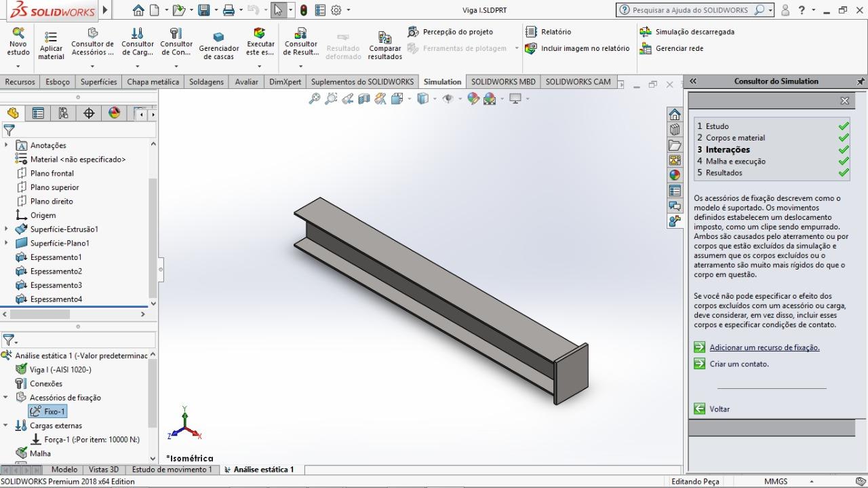
Task: Open the Estudo de movimento 1 tab
Action: [172, 470]
